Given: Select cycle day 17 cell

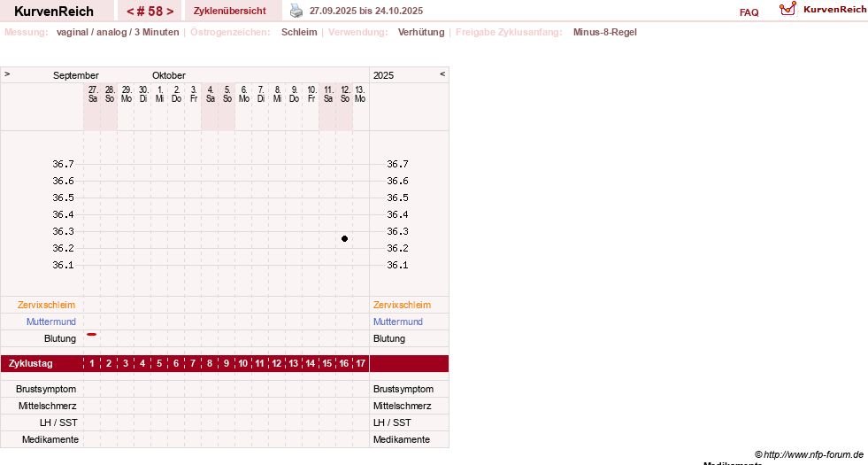Looking at the screenshot, I should (x=360, y=363).
